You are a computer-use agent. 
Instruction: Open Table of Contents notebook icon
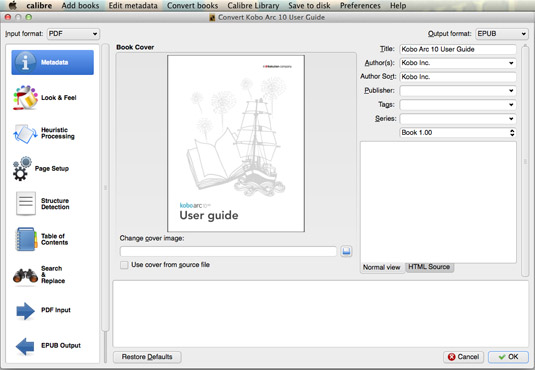[26, 239]
